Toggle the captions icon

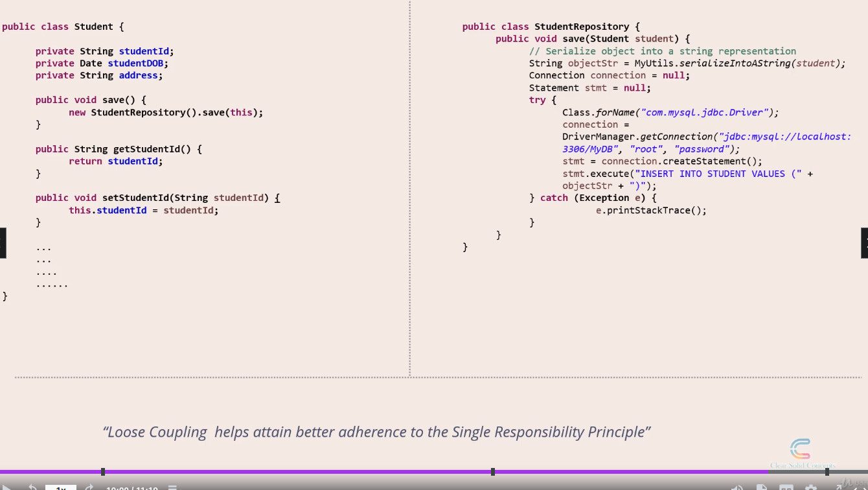point(786,487)
